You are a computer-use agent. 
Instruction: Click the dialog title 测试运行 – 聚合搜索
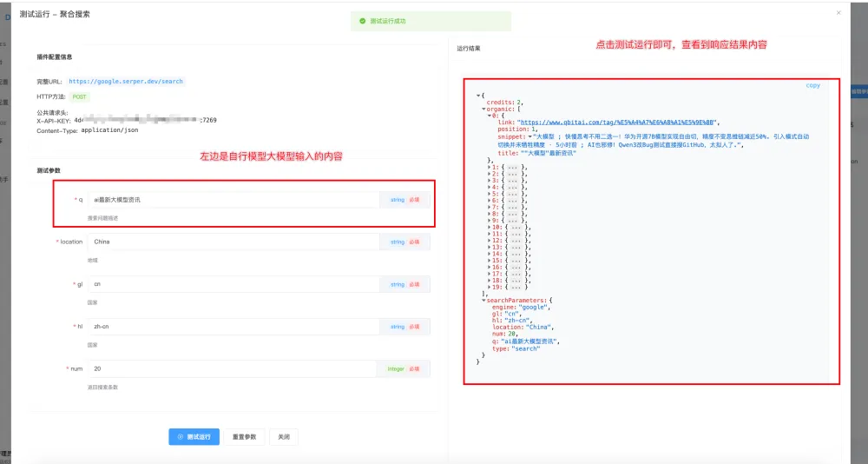point(55,14)
